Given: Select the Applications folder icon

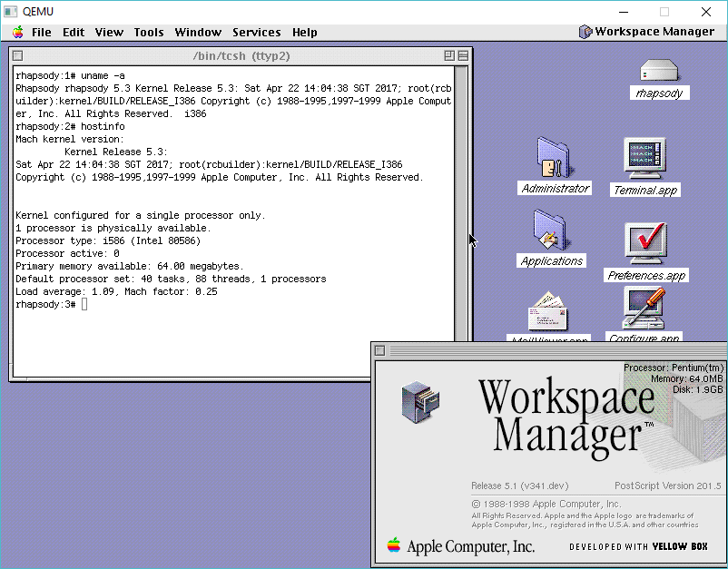Looking at the screenshot, I should point(550,231).
